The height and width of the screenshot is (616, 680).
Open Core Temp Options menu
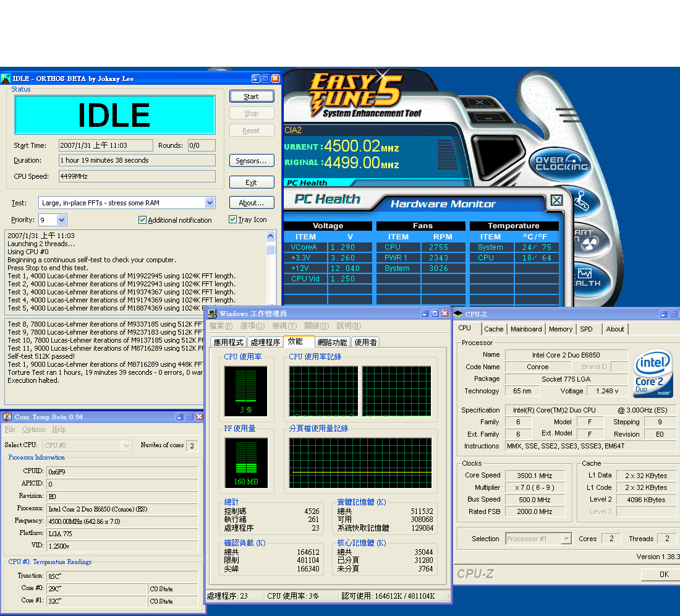click(34, 429)
